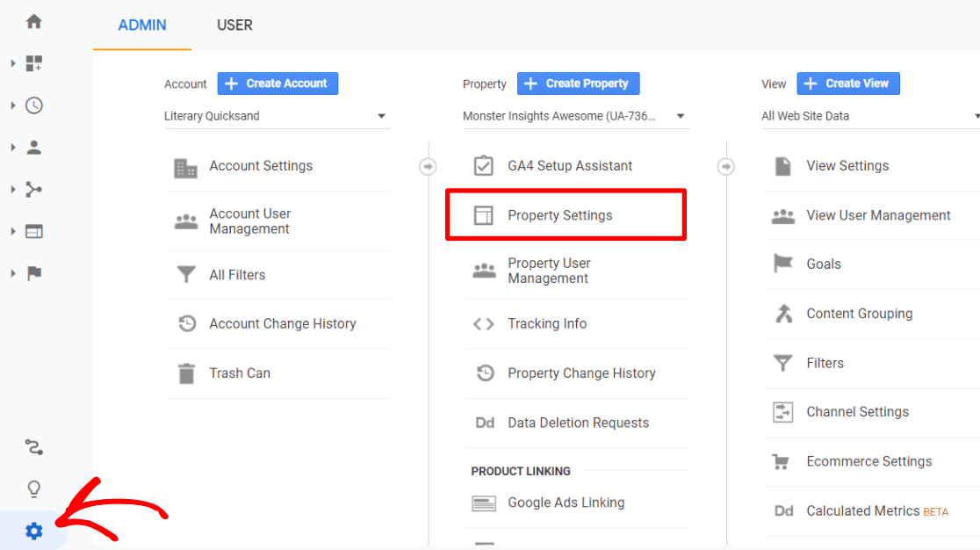Screen dimensions: 980x550
Task: Click the Property User Management people icon
Action: pos(485,271)
